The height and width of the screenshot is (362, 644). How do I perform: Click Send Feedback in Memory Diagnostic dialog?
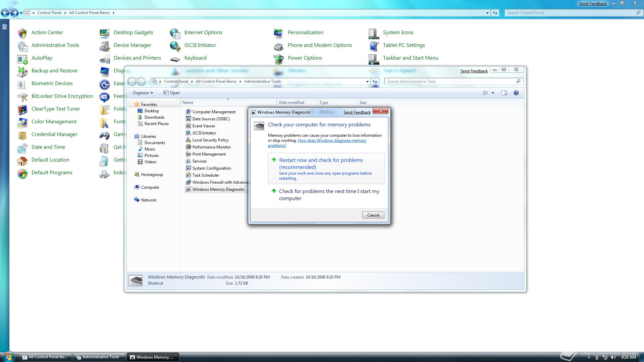(357, 112)
